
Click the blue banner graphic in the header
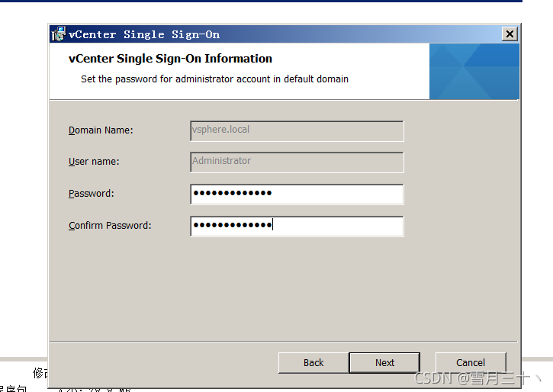pos(474,71)
